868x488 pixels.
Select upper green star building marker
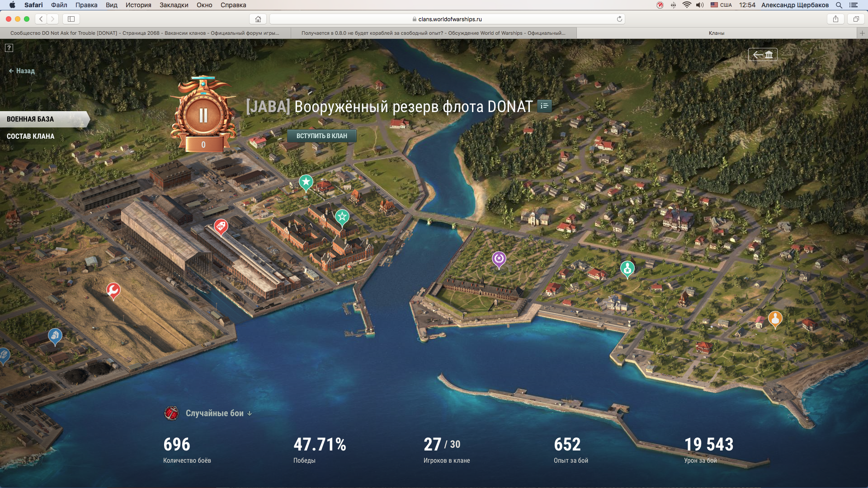306,183
